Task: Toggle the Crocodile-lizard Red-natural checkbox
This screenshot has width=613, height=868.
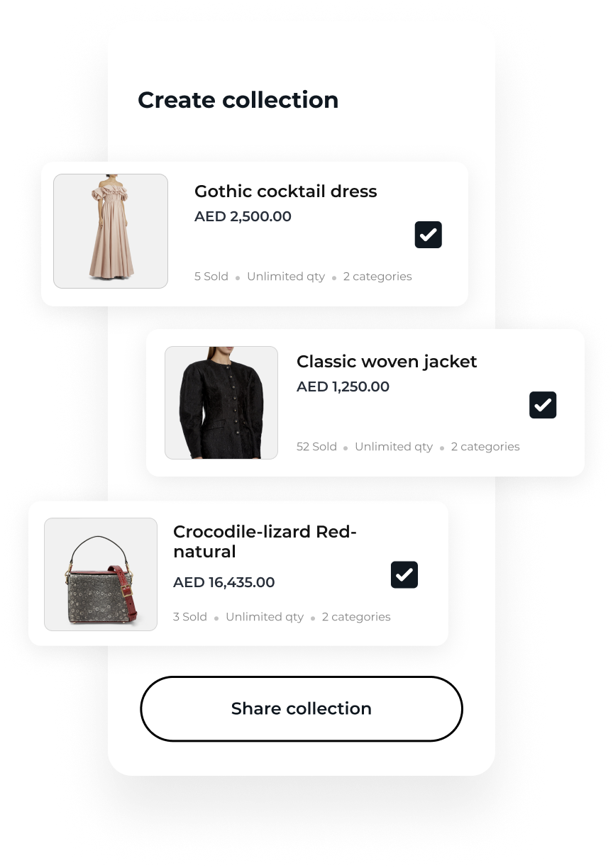Action: point(404,575)
